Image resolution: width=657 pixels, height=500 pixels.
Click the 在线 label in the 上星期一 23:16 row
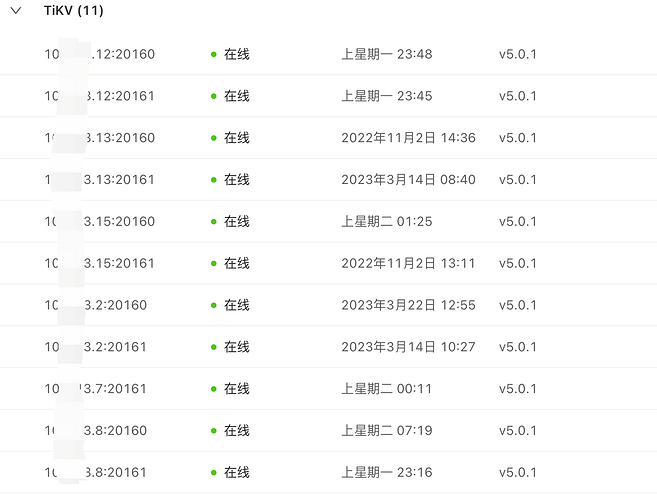[237, 472]
